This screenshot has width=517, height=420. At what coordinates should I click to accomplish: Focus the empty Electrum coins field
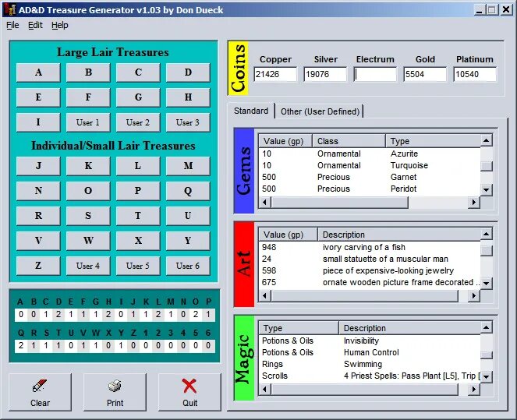click(375, 74)
